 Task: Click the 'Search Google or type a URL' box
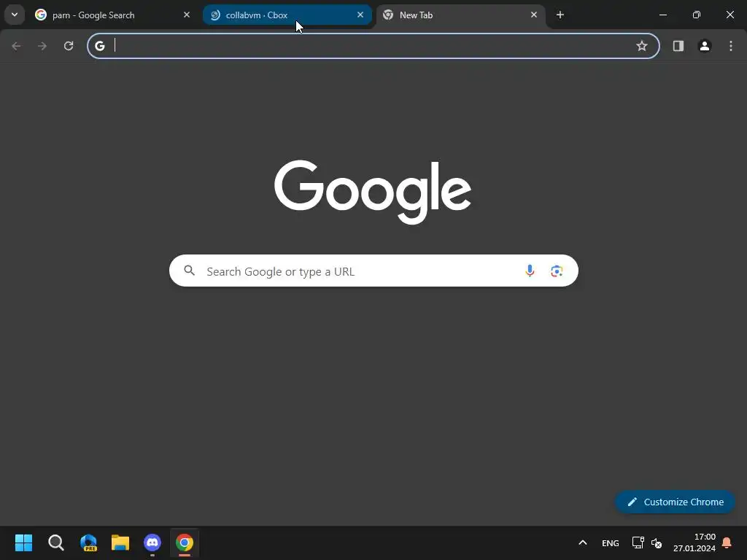pos(373,271)
